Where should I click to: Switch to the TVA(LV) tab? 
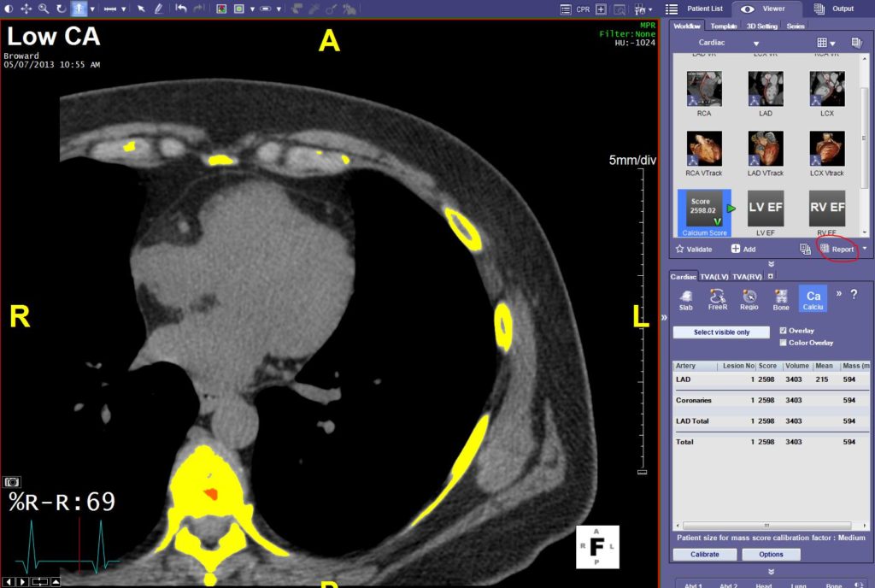click(x=714, y=276)
